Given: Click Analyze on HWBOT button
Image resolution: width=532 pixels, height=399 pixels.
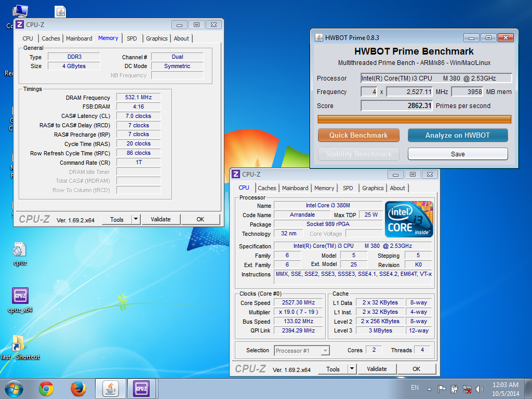Looking at the screenshot, I should tap(458, 135).
